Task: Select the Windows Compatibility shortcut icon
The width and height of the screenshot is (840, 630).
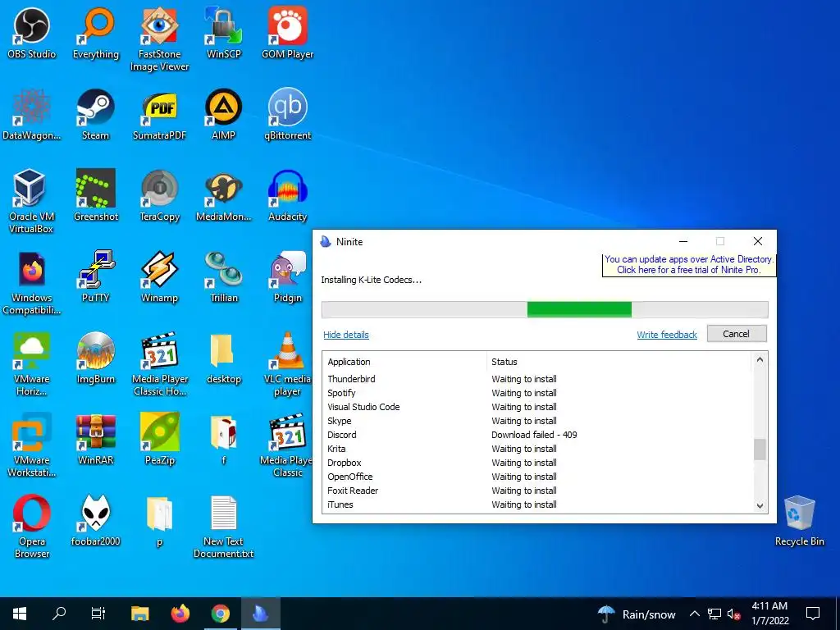Action: click(x=32, y=283)
